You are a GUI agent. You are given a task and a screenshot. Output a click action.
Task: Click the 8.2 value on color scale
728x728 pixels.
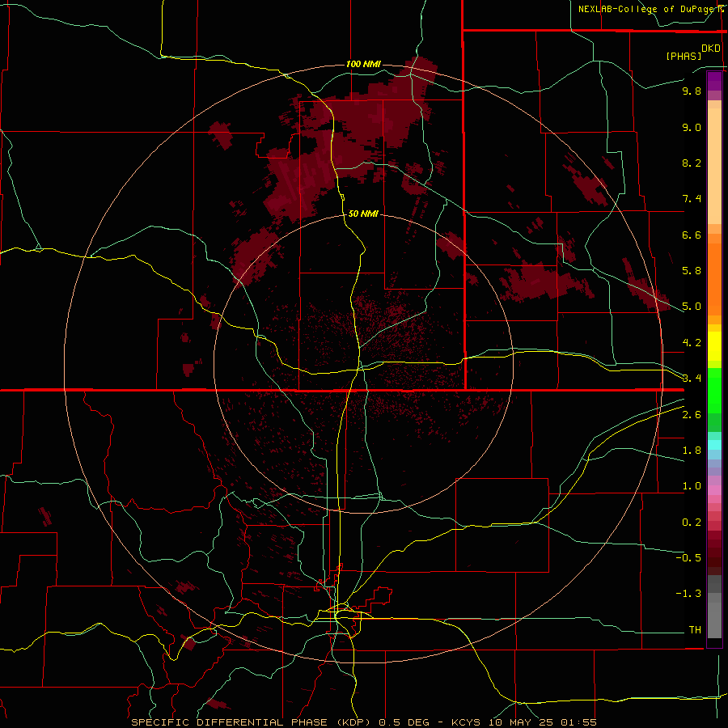pos(692,163)
